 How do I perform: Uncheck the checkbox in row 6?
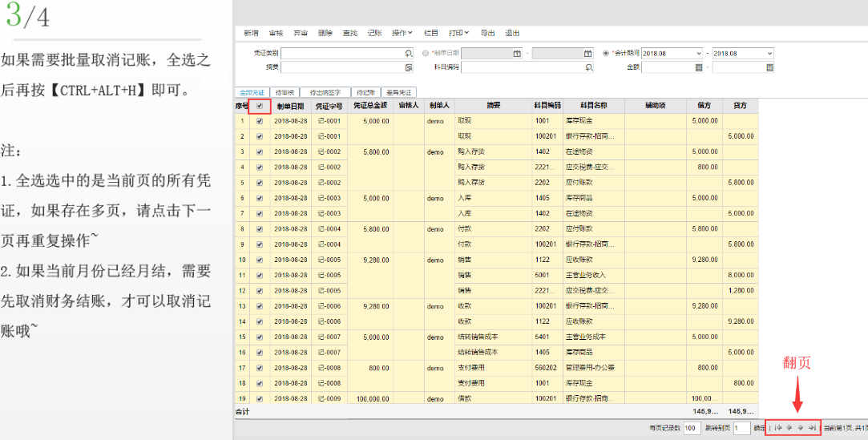coord(260,198)
